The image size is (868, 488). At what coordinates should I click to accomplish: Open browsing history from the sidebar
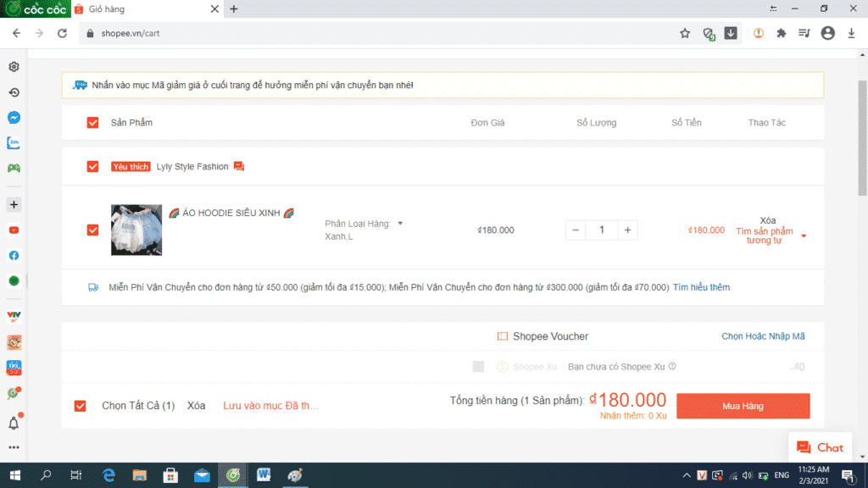pyautogui.click(x=14, y=92)
